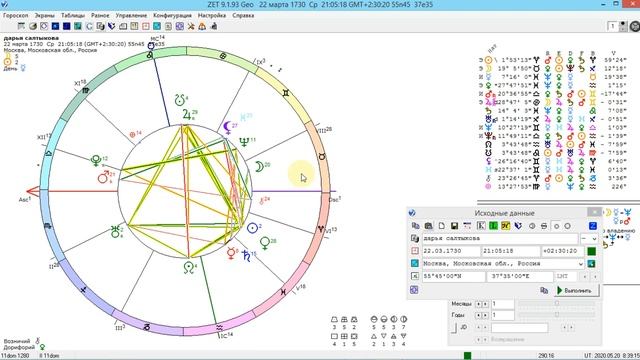Screen dimensions: 640x360
Task: Click the camera icon in Исходные данные toolbar
Action: [x=429, y=226]
